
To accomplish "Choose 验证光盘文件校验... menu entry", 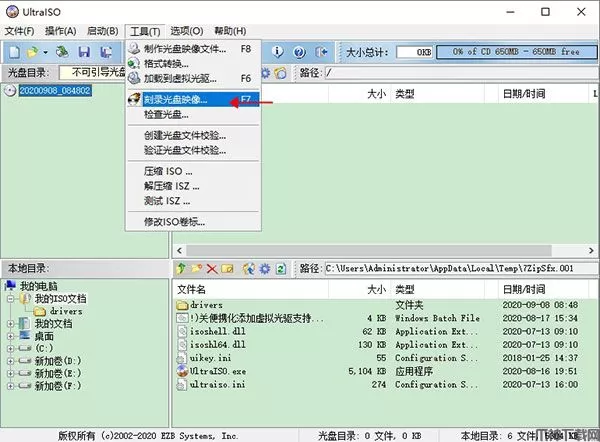I will [x=193, y=150].
